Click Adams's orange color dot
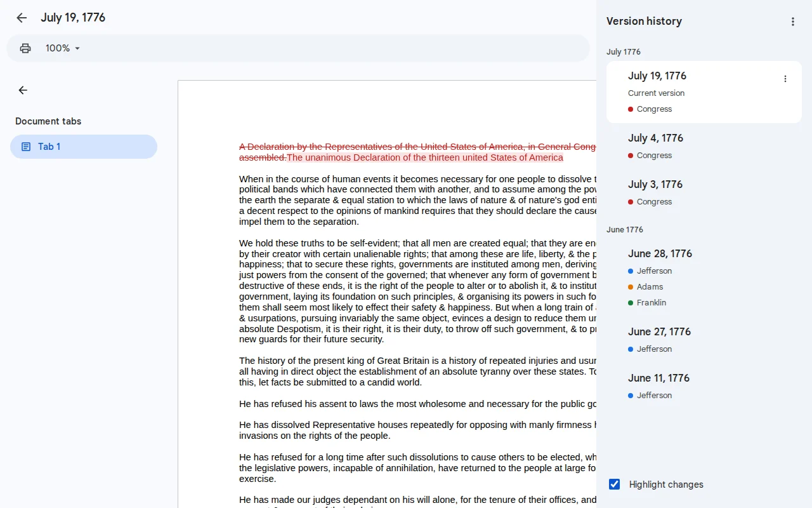This screenshot has height=508, width=812. 631,287
